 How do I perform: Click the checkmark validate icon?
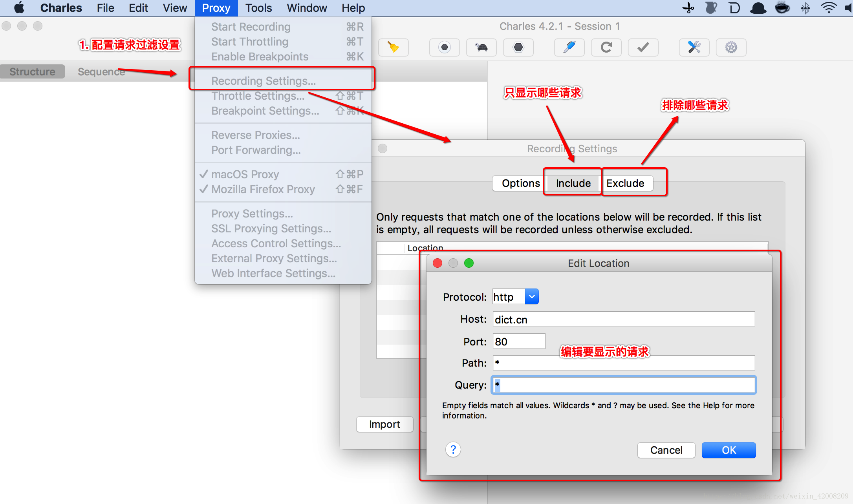click(x=643, y=47)
